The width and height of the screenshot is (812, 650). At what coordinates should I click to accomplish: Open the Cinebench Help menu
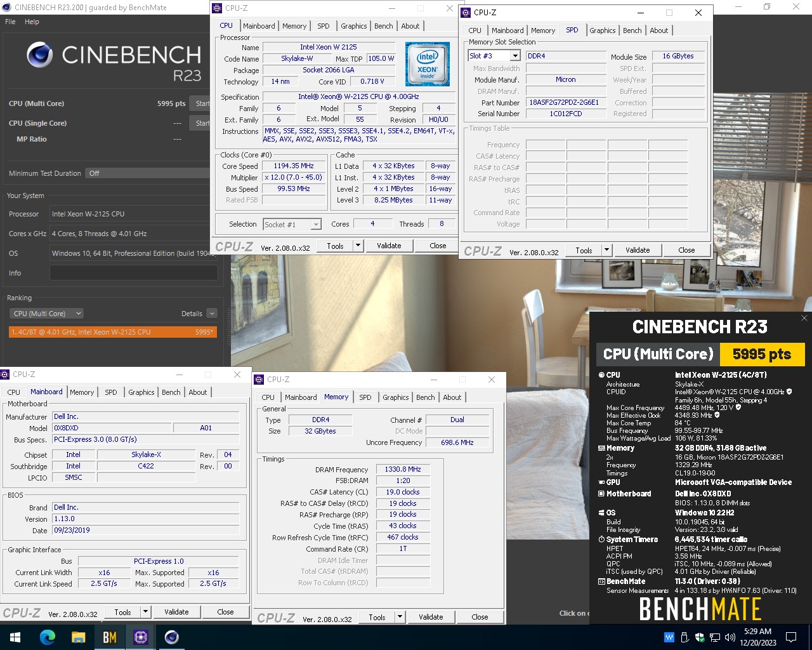[x=32, y=22]
